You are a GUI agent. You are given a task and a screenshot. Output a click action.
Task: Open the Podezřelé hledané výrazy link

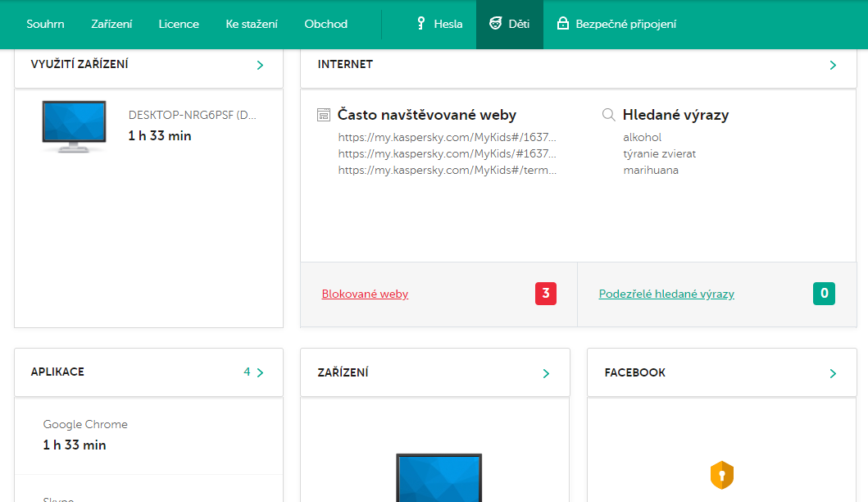coord(666,294)
